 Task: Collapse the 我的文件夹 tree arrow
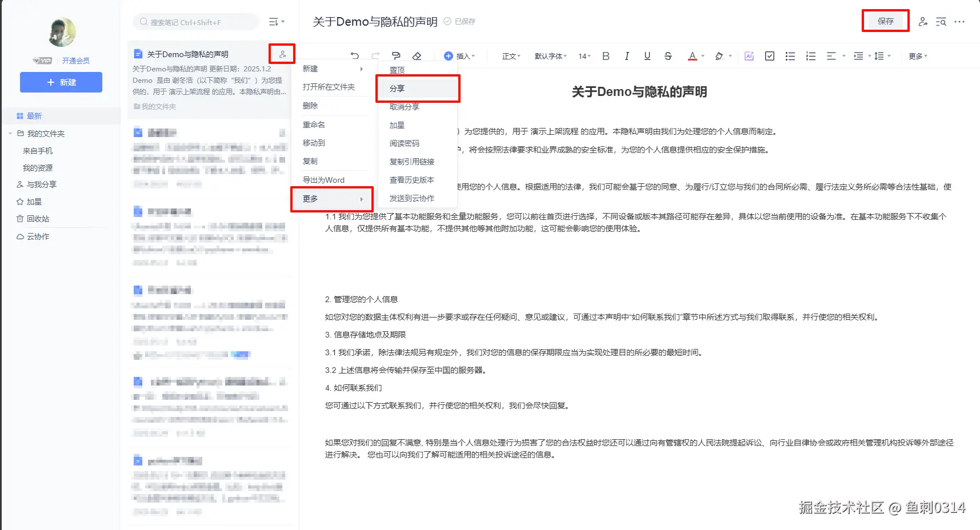[10, 134]
